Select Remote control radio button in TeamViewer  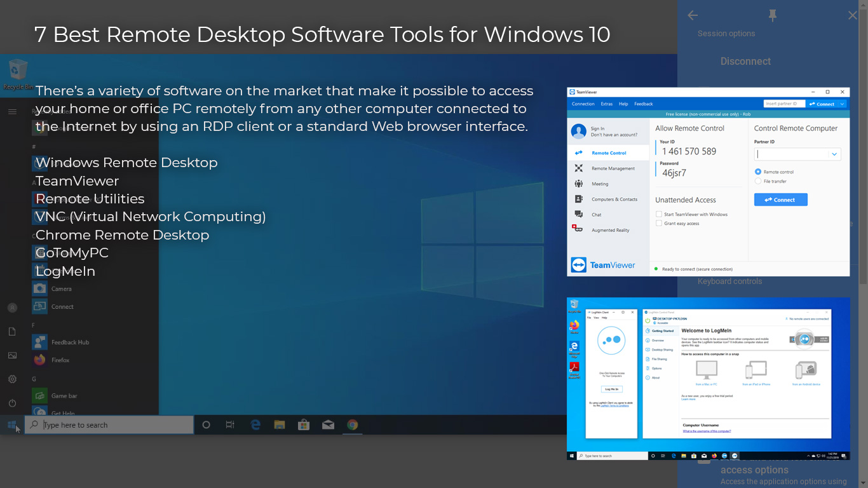758,172
